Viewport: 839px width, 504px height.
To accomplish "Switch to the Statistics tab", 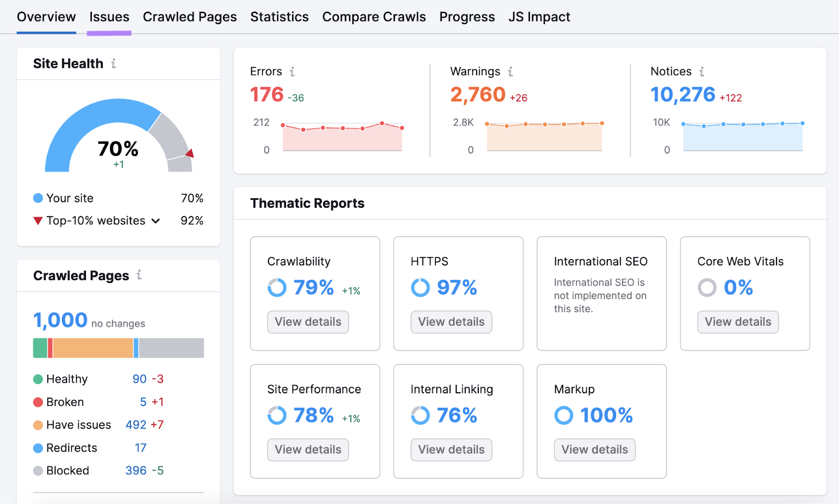I will [279, 16].
